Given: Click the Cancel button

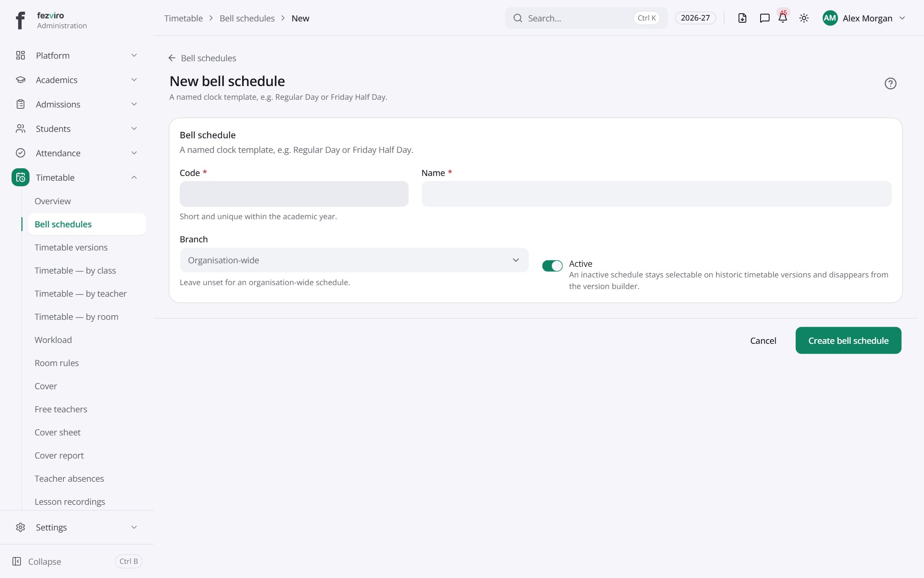Looking at the screenshot, I should 763,340.
